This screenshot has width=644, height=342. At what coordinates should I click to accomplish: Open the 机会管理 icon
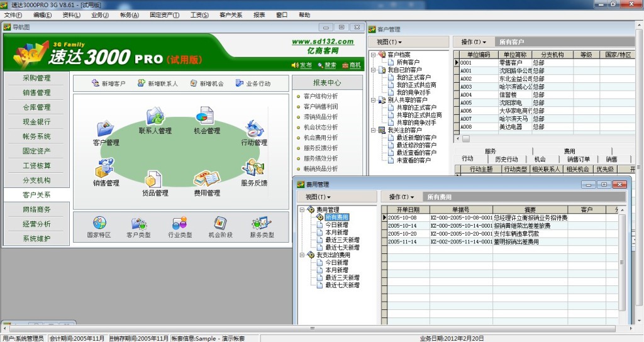coord(205,116)
